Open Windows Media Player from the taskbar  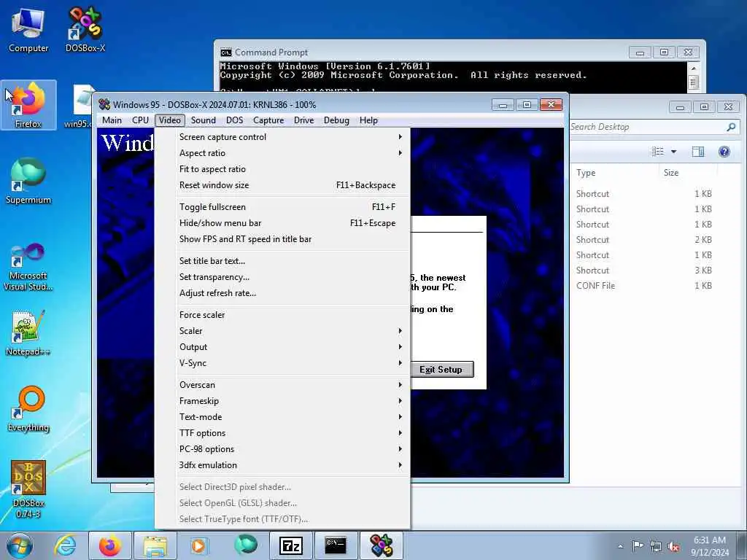point(198,545)
